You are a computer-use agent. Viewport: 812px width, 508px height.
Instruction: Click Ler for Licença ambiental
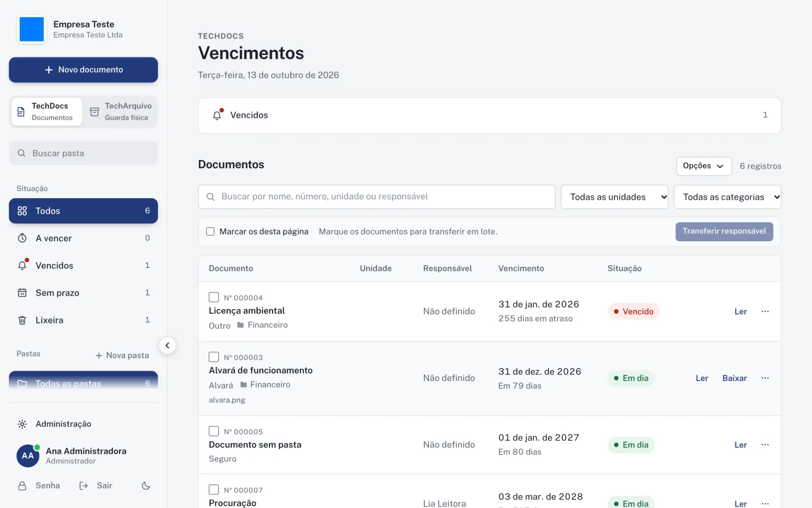coord(740,311)
